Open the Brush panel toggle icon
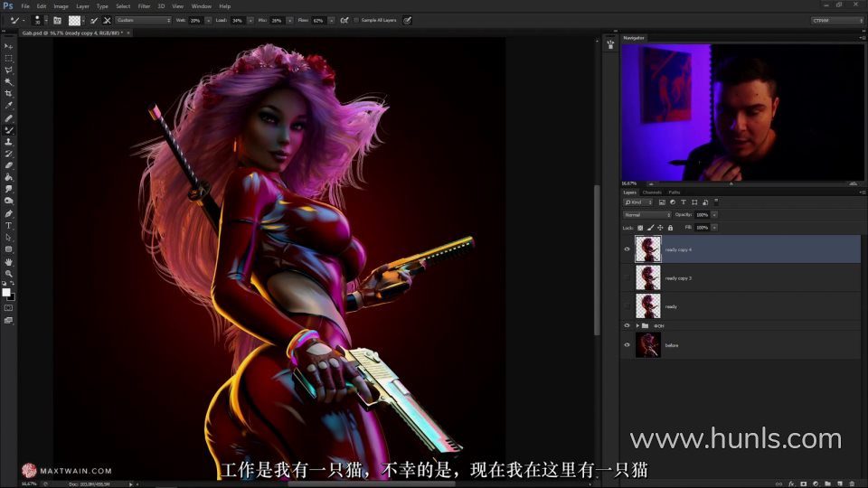Viewport: 868px width, 488px height. [57, 21]
